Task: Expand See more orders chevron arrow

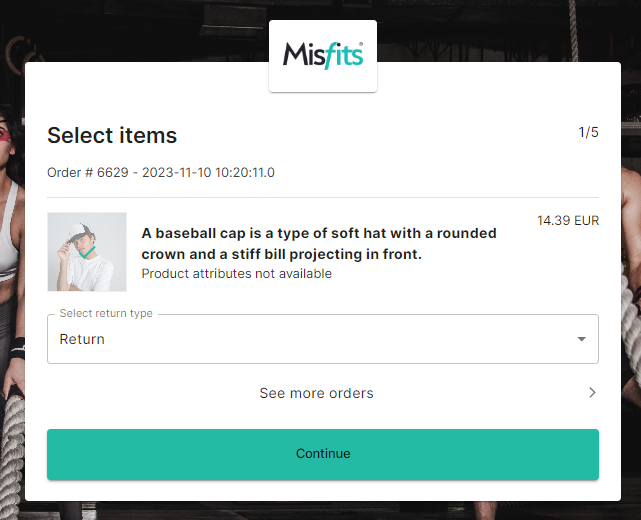Action: (x=592, y=393)
